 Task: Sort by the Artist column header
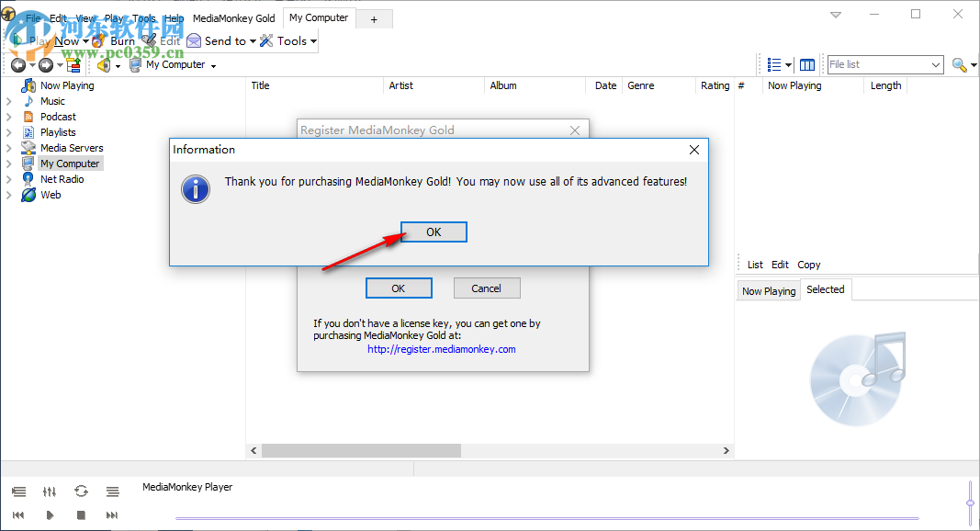click(434, 85)
